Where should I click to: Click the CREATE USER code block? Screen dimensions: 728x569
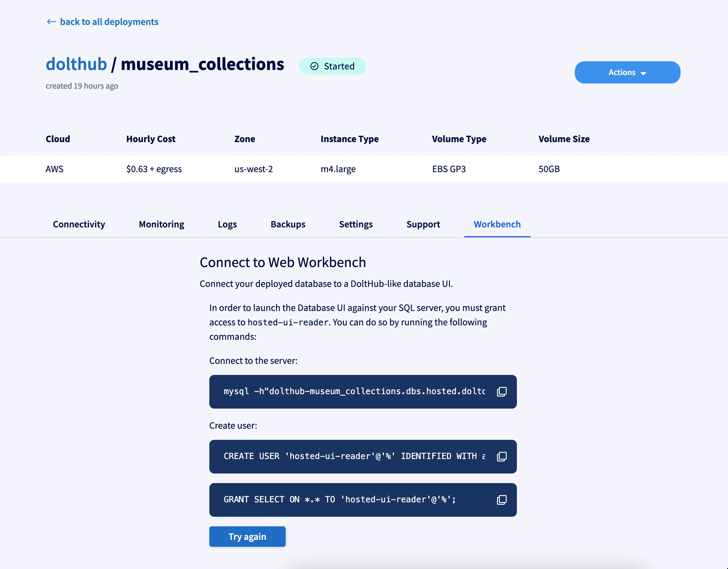point(354,456)
